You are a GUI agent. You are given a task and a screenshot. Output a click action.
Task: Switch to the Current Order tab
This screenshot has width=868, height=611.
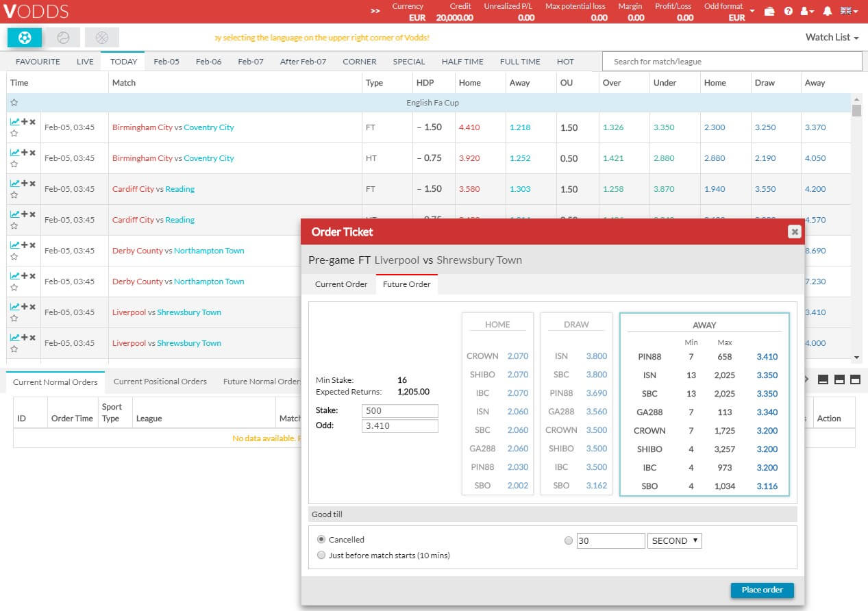click(341, 284)
